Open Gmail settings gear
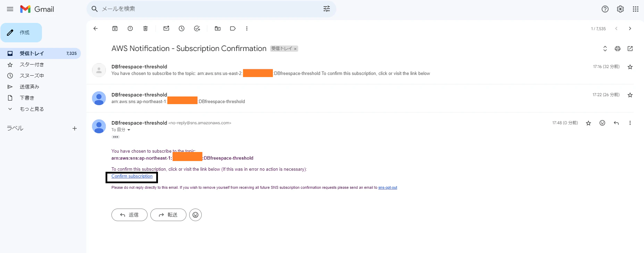This screenshot has width=644, height=253. point(620,9)
